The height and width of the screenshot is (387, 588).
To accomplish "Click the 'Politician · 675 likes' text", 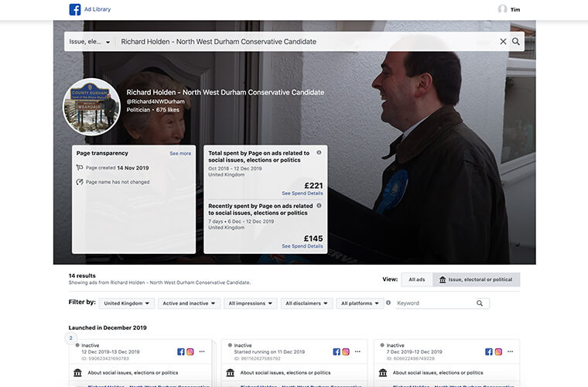I will tap(152, 110).
